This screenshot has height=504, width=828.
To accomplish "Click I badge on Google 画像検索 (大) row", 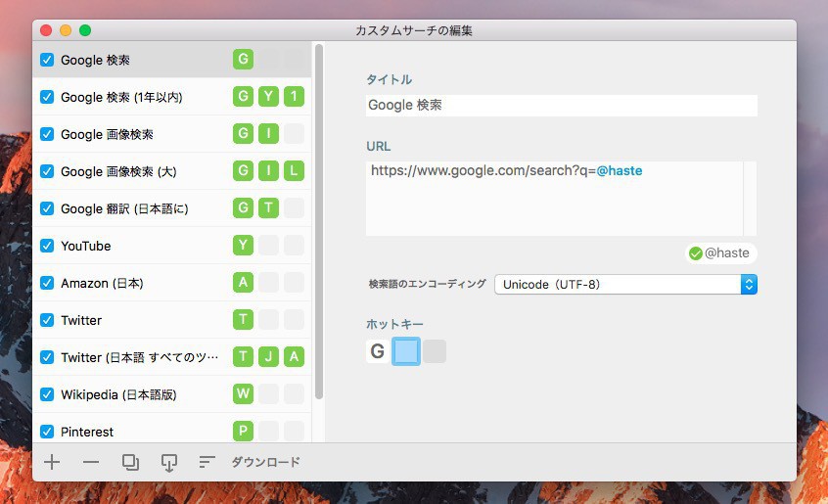I will (x=268, y=171).
